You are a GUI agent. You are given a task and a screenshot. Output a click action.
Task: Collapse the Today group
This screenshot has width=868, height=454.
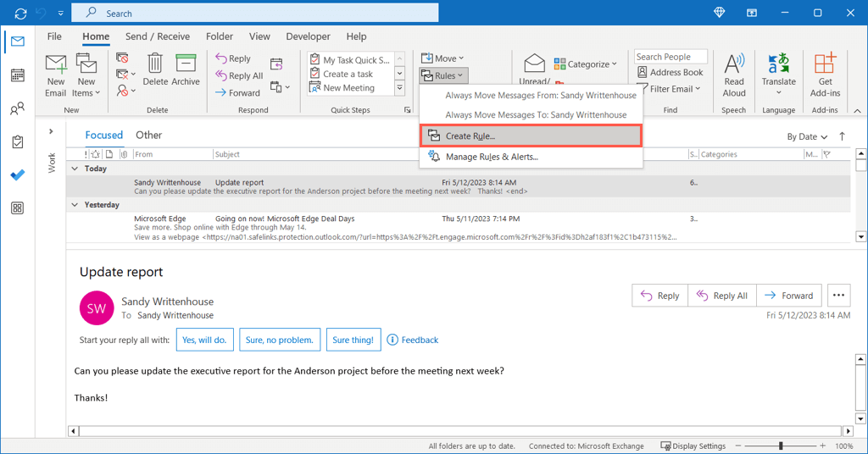click(75, 168)
